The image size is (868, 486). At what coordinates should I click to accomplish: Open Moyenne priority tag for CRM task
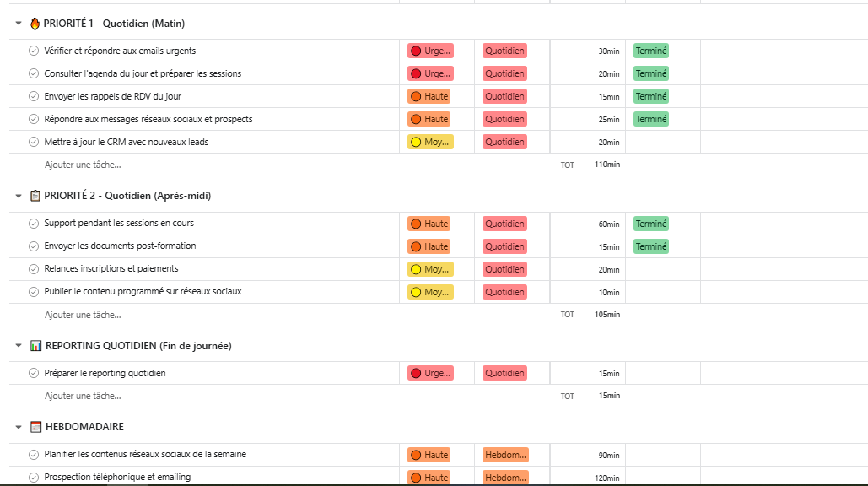click(431, 142)
